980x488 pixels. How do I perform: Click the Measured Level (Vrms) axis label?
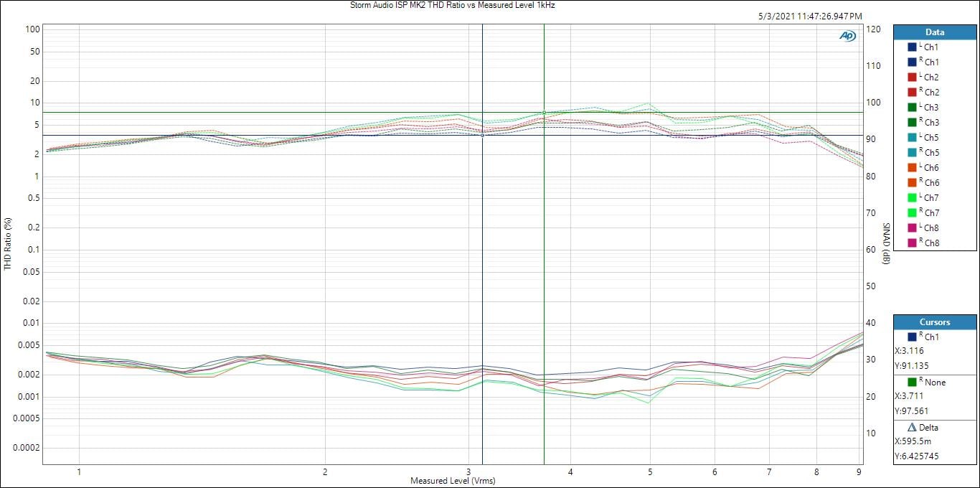click(452, 481)
